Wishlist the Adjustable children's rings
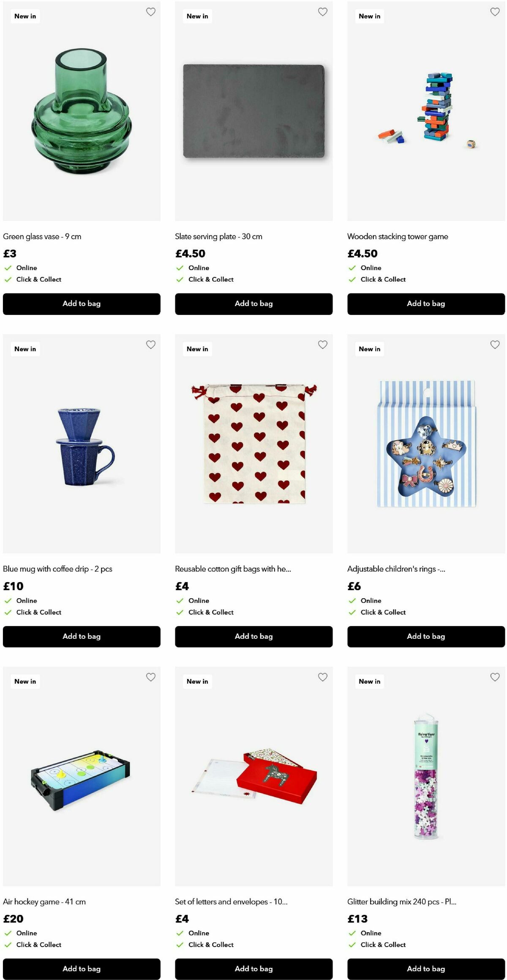 point(495,345)
